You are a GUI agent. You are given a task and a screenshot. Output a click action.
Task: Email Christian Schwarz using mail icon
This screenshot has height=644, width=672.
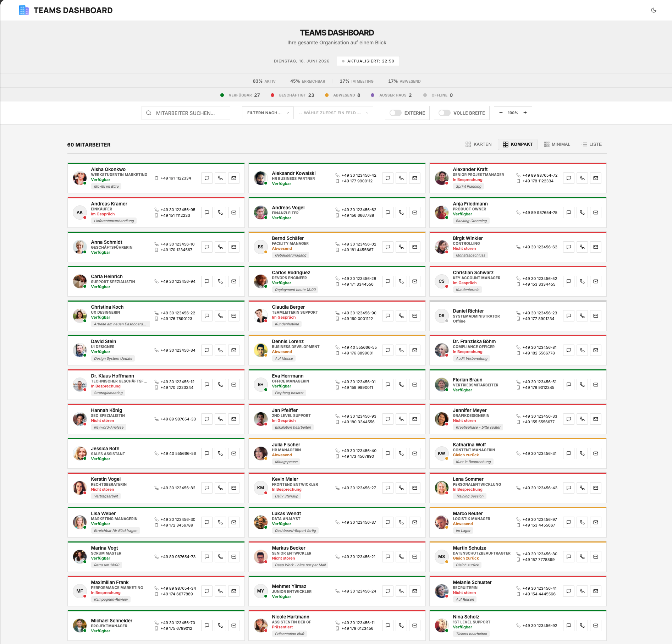[596, 281]
